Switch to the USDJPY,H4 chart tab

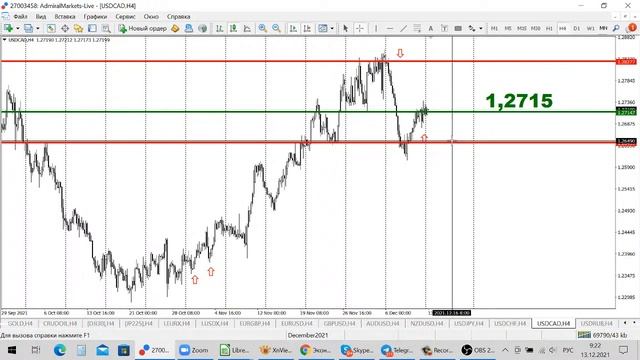[469, 323]
